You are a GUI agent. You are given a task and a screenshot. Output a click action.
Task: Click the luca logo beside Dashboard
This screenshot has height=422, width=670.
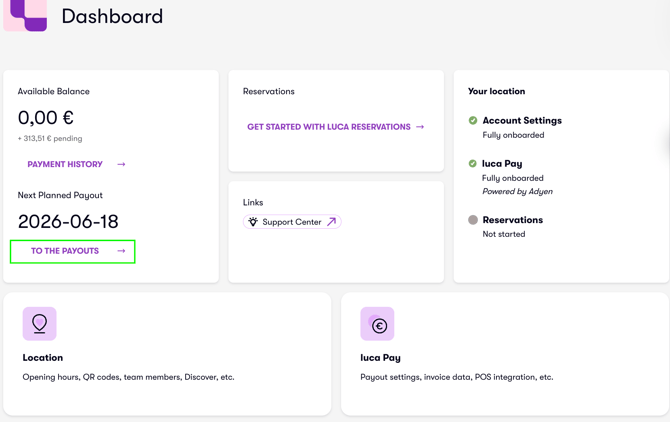click(25, 15)
